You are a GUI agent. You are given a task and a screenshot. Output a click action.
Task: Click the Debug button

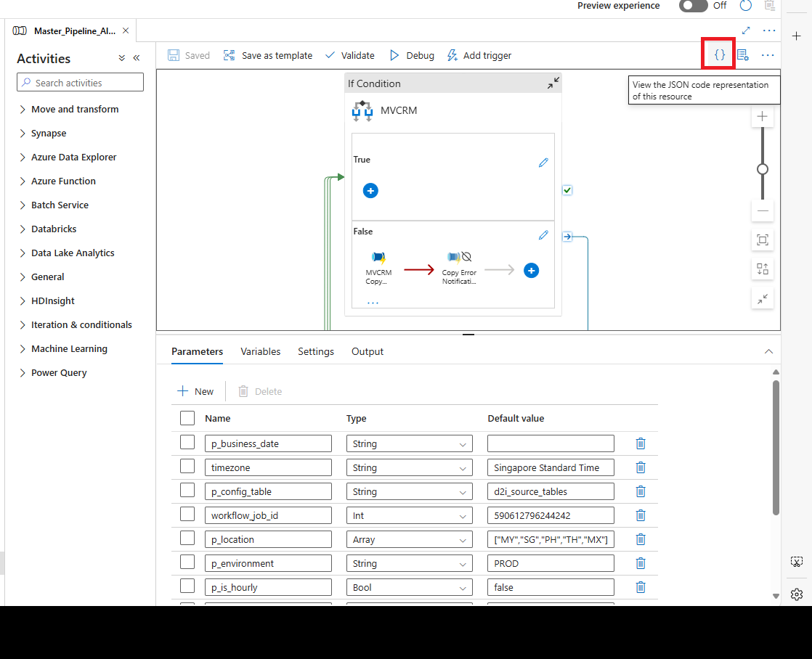pos(412,55)
